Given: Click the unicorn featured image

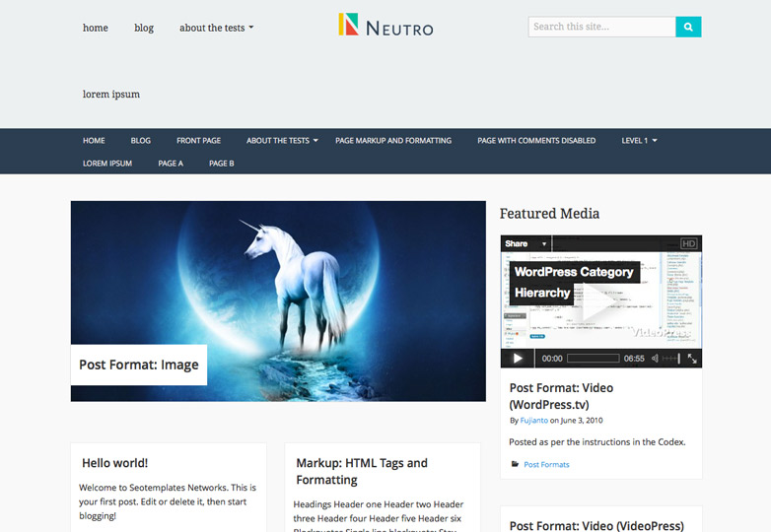Looking at the screenshot, I should tap(278, 301).
